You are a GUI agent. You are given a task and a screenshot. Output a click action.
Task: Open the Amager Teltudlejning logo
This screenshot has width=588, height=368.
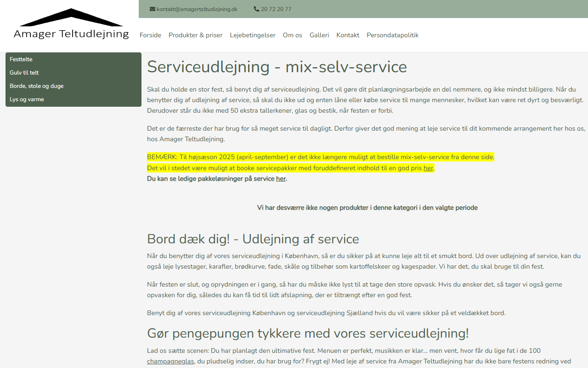pos(71,24)
